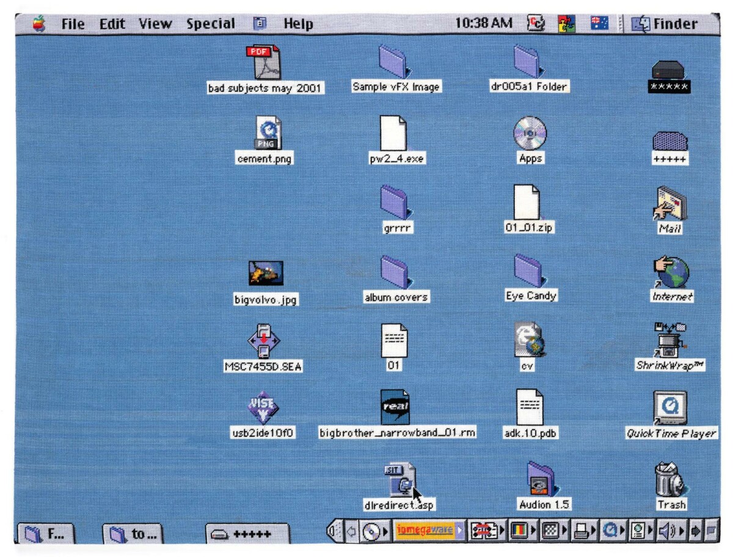Open the Edit menu
Screen dimensions: 733x560
click(x=112, y=24)
